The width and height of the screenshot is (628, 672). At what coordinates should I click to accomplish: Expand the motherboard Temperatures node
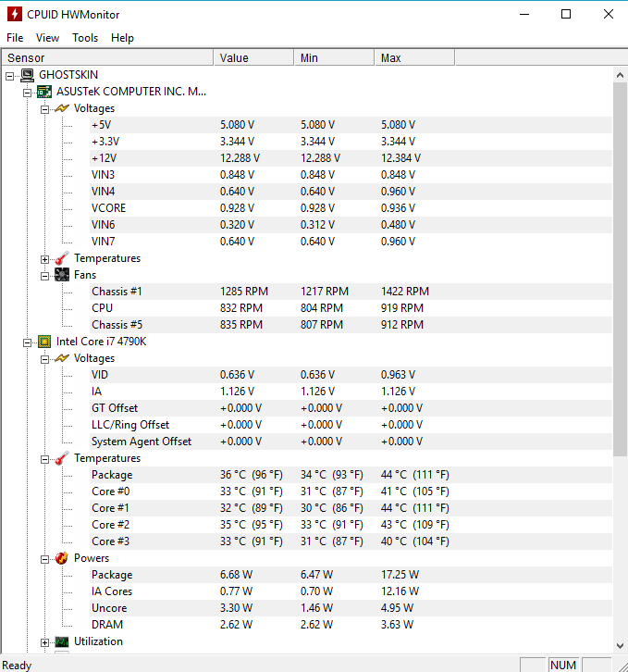coord(45,259)
